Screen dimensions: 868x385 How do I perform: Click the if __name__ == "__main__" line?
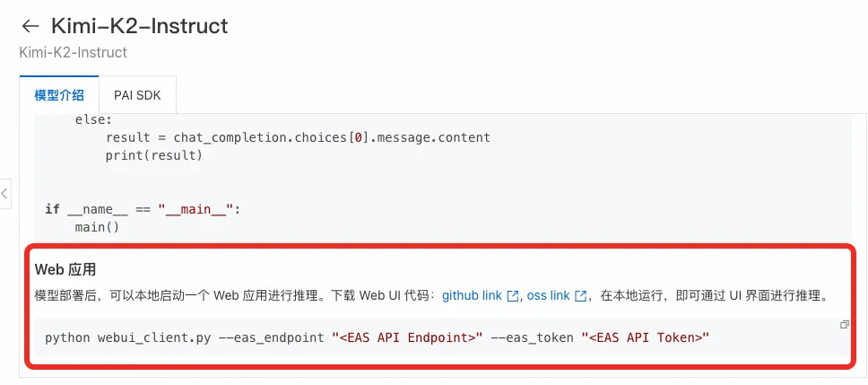point(143,209)
